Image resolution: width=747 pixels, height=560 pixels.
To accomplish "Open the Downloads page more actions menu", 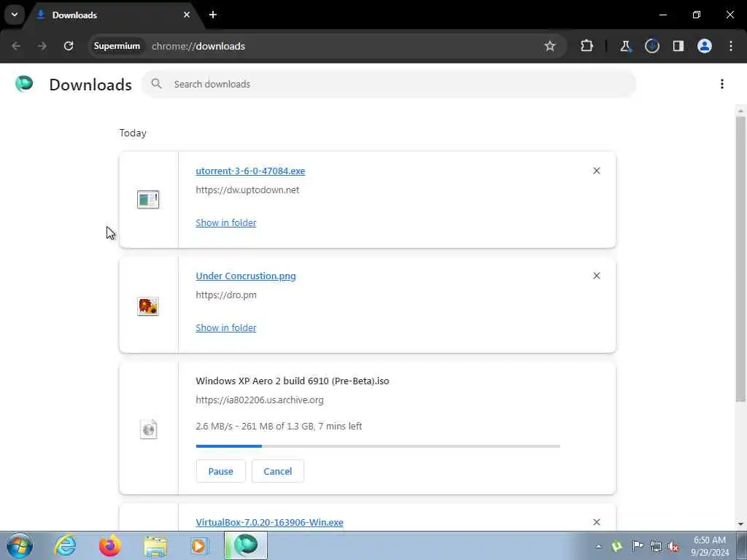I will (722, 85).
